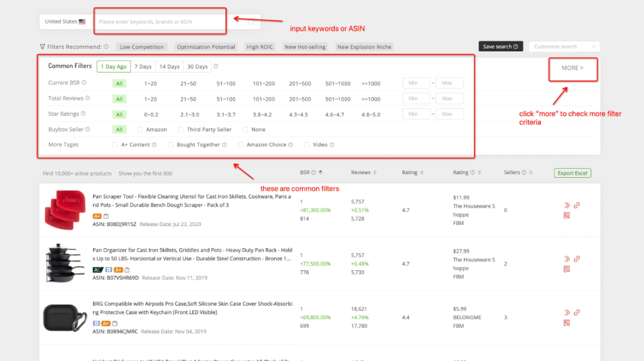Click the link icon for Pan Scraper Tool
Viewport: 644px width, 361px height.
click(577, 205)
